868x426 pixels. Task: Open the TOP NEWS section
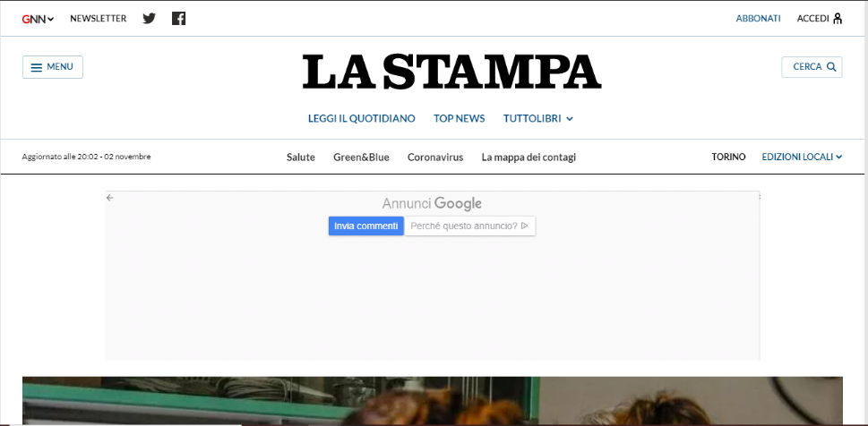click(459, 118)
